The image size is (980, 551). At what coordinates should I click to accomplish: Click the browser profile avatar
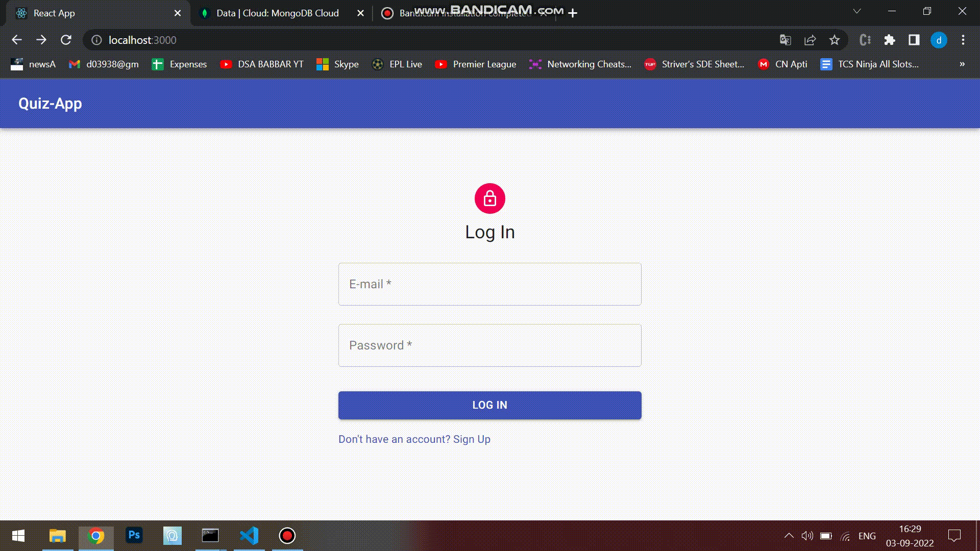coord(940,40)
